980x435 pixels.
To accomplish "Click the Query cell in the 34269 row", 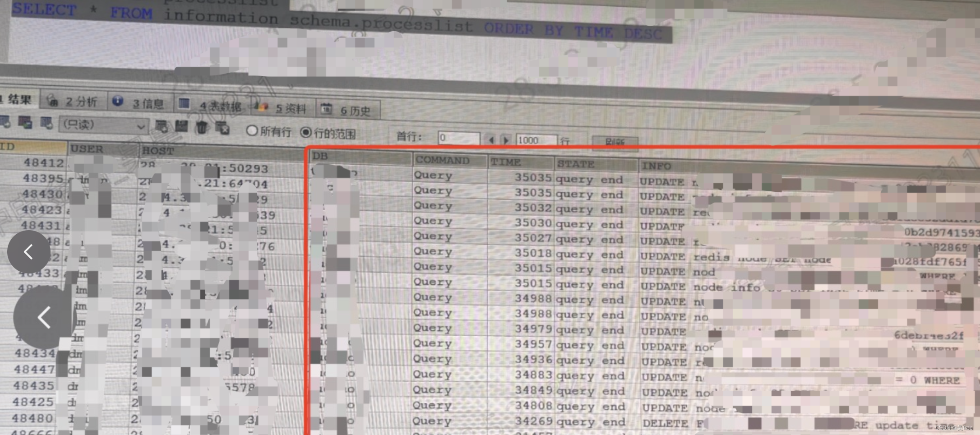I will (432, 421).
